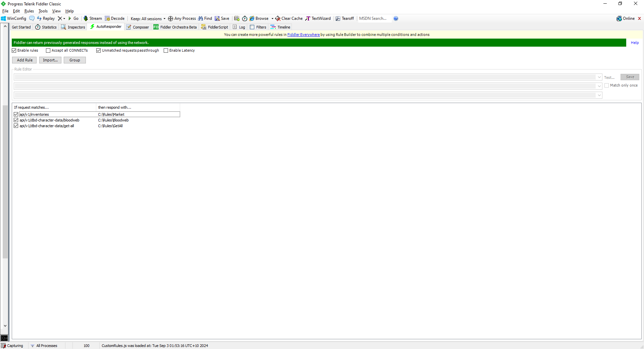Open the Remove sessions dropdown arrow
This screenshot has width=644, height=349.
pyautogui.click(x=64, y=18)
